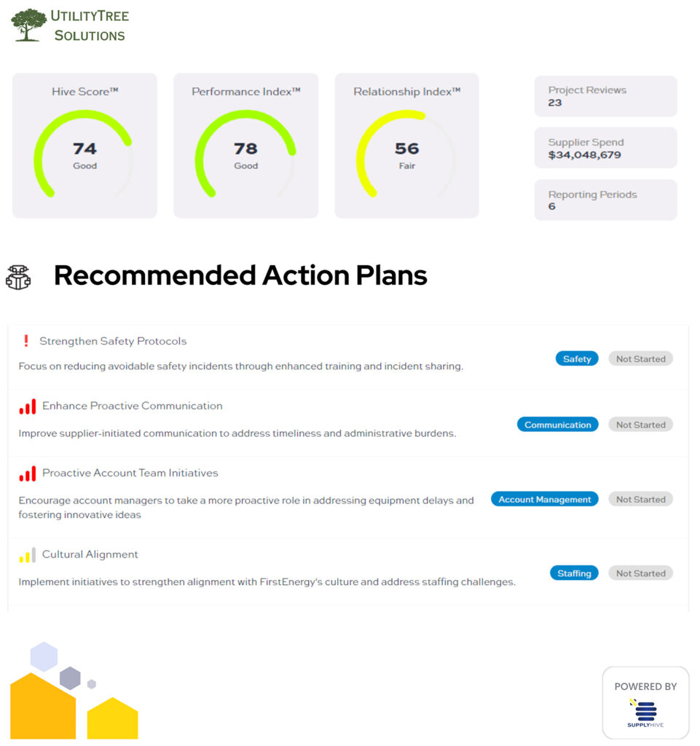This screenshot has width=700, height=746.
Task: Select the yellow priority bars icon on Cultural Alignment
Action: (26, 554)
